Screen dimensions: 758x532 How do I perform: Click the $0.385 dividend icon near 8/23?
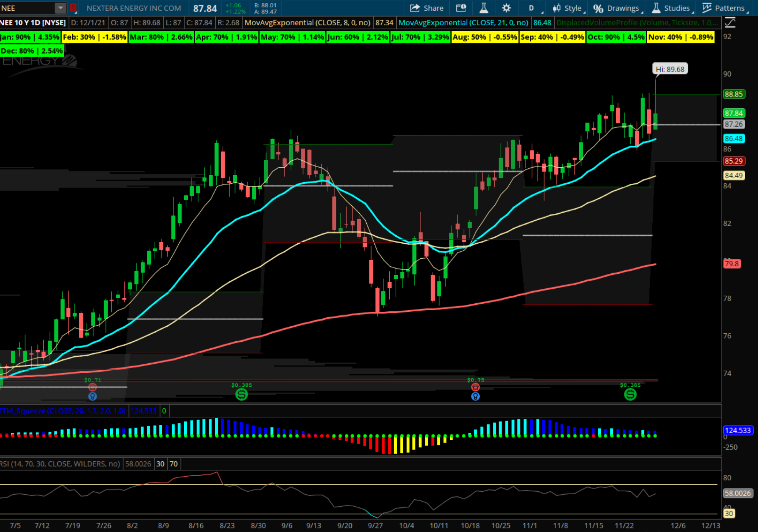coord(241,394)
